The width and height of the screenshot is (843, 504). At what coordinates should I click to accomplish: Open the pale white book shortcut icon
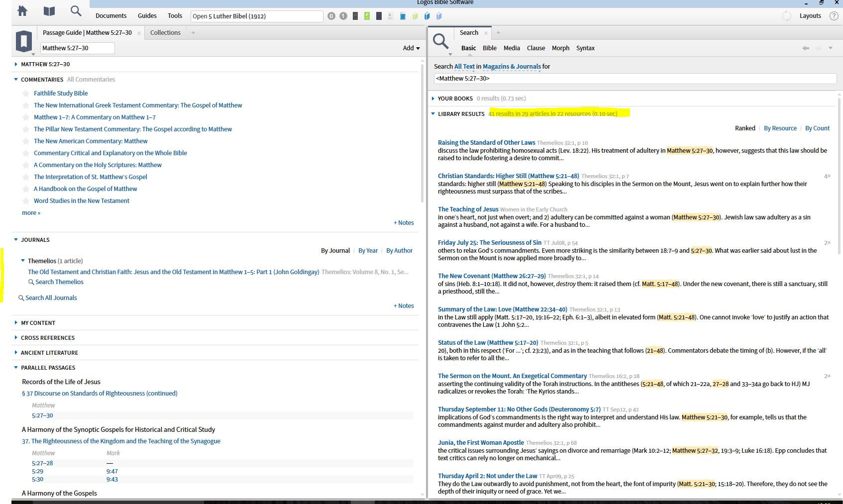coord(391,16)
